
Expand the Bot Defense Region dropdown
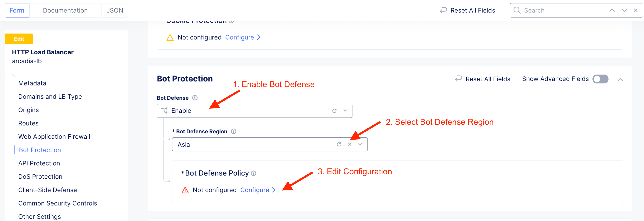tap(360, 144)
